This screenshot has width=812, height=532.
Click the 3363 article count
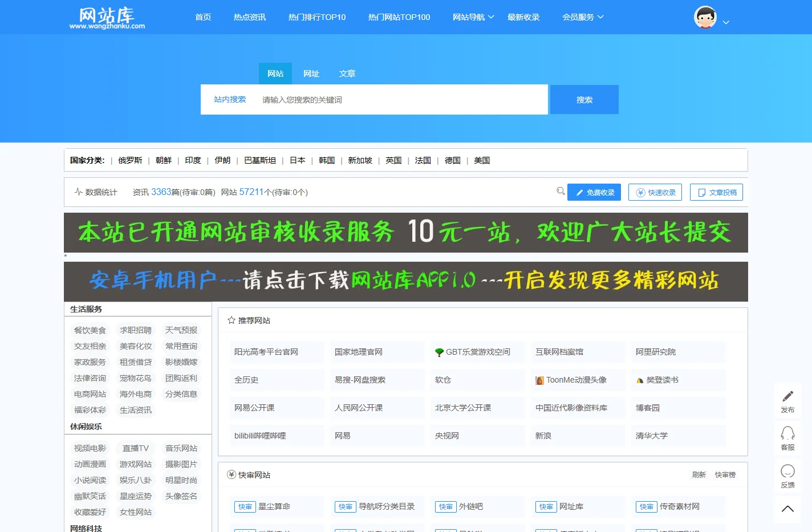click(x=161, y=192)
